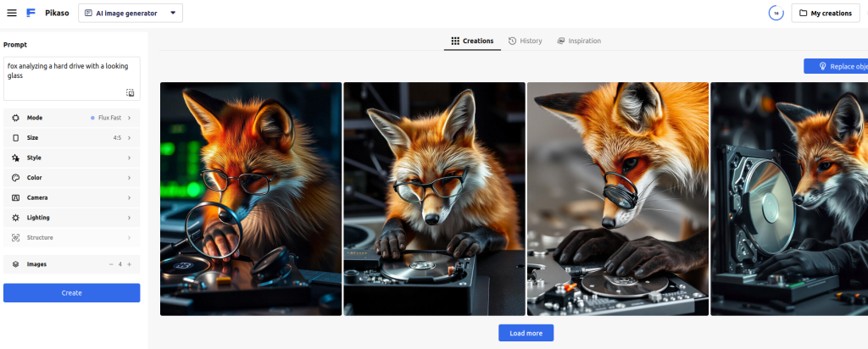Decrease image count with the minus stepper

pyautogui.click(x=110, y=264)
